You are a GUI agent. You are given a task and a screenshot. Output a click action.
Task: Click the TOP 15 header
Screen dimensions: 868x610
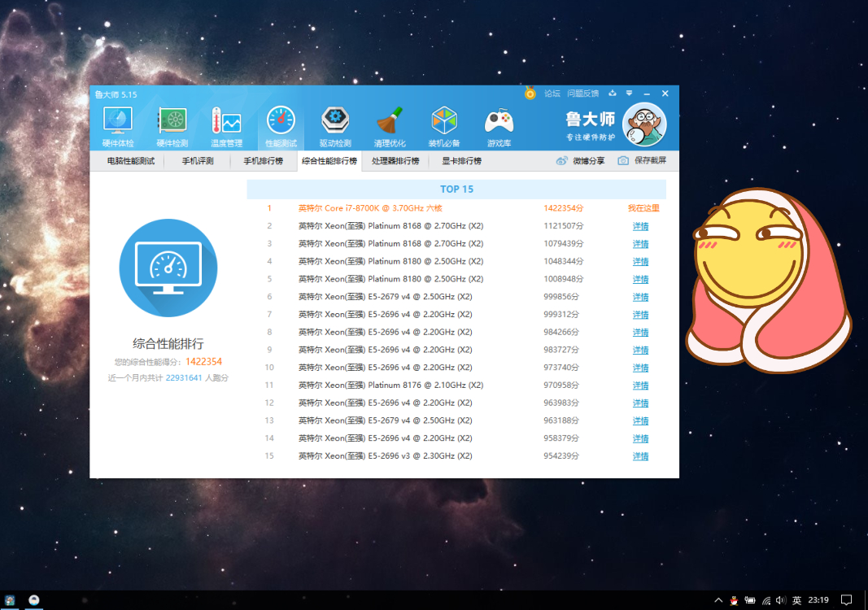pyautogui.click(x=456, y=190)
